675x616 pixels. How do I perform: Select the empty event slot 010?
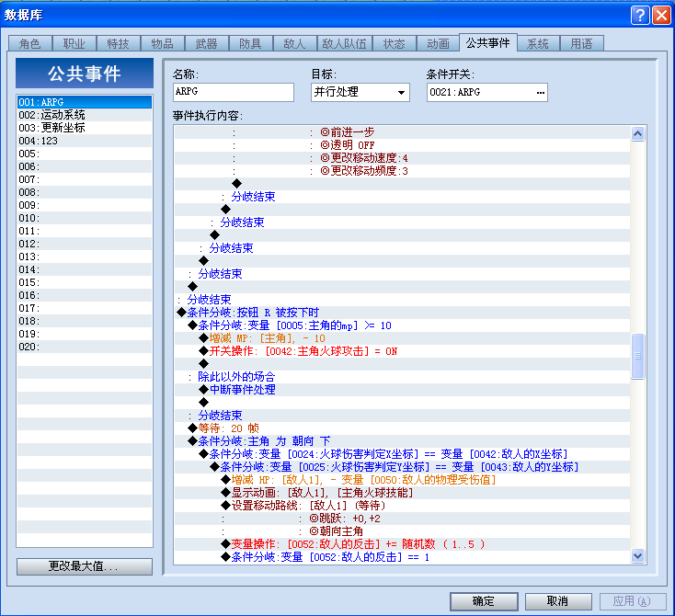(85, 218)
